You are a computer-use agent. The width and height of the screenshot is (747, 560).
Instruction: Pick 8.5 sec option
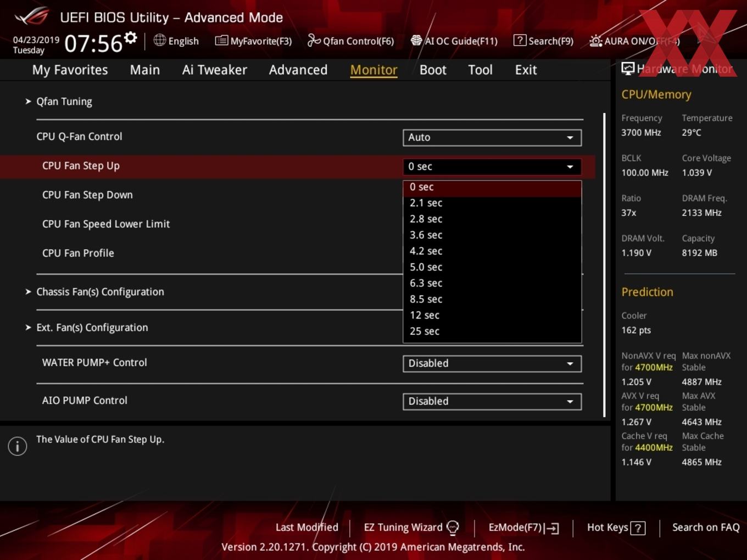pyautogui.click(x=492, y=299)
